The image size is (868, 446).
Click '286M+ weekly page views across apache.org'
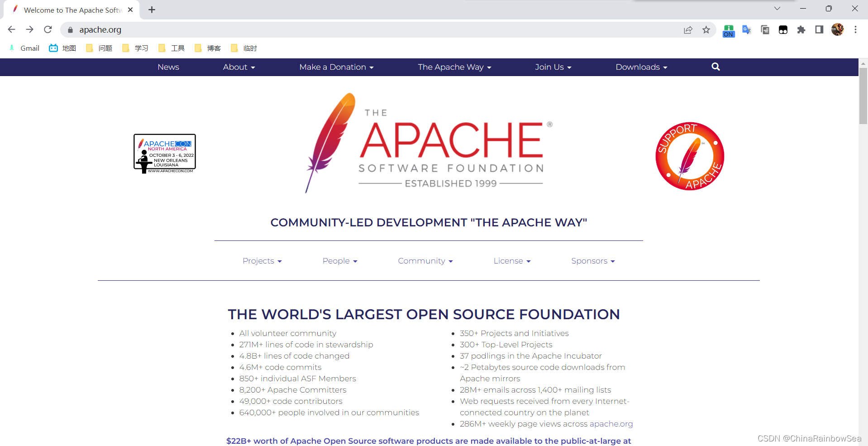[x=546, y=424]
